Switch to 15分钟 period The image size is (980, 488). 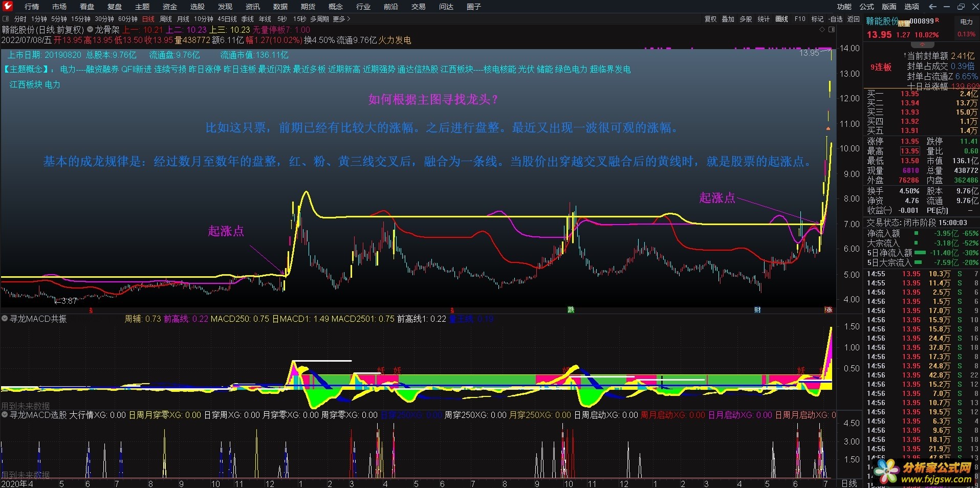[81, 19]
